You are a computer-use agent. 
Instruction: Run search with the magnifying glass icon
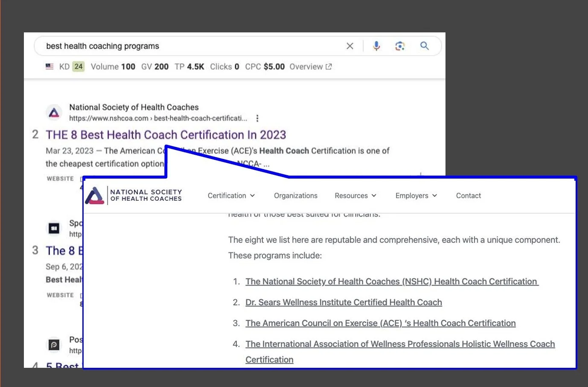point(425,46)
